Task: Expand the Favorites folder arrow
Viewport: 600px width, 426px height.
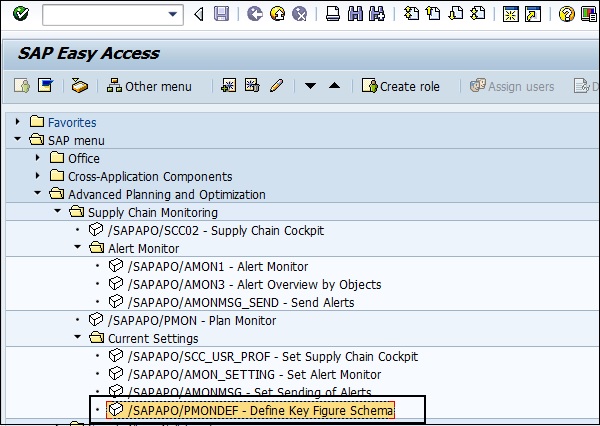Action: pos(18,122)
